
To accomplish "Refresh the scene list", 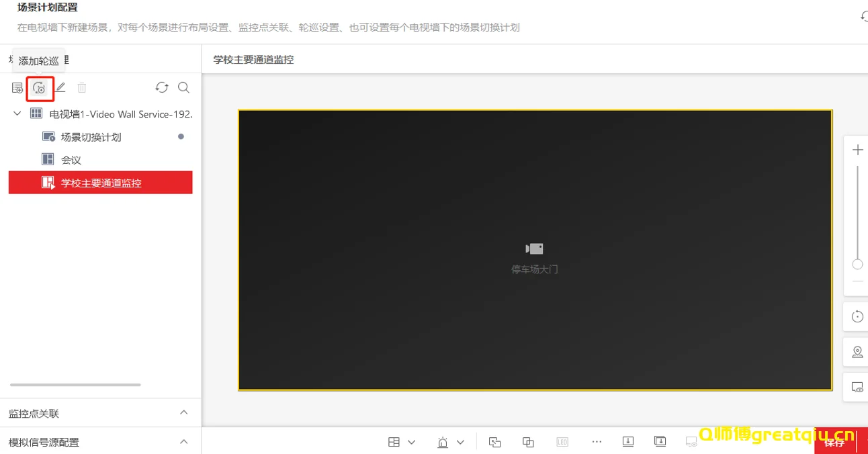I will [162, 88].
